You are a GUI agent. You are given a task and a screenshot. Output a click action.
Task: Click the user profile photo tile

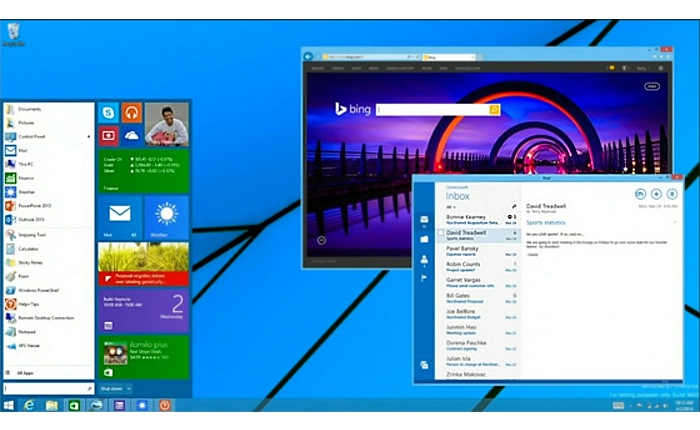pyautogui.click(x=167, y=124)
